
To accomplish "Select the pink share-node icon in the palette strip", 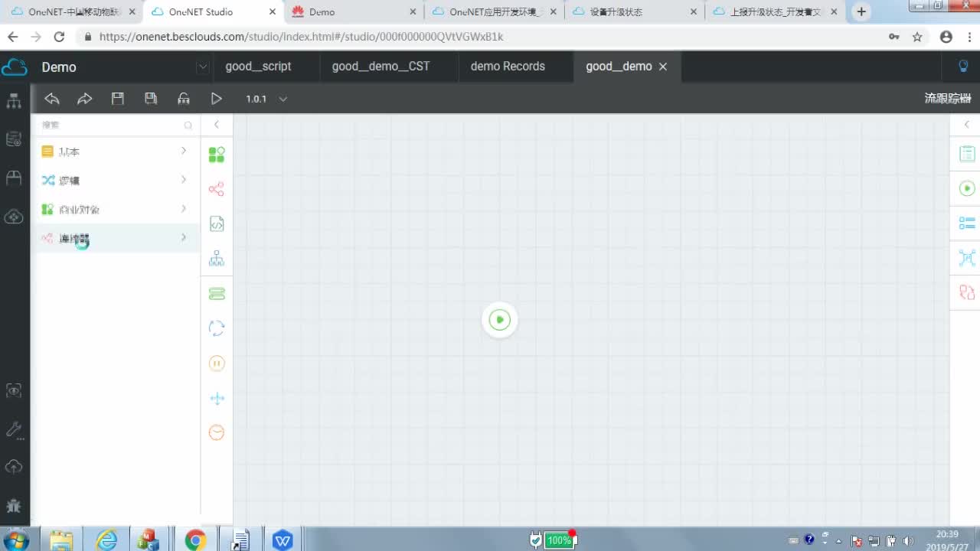I will (217, 189).
